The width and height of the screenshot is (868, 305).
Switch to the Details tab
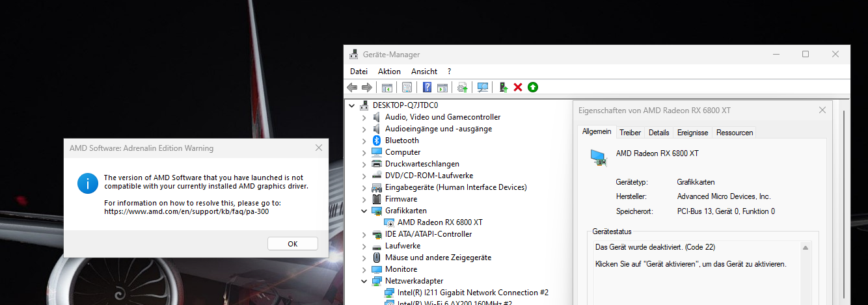coord(658,133)
